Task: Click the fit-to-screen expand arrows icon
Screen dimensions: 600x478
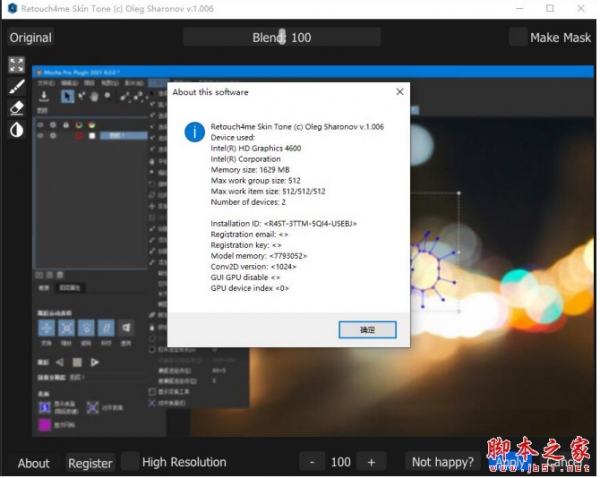Action: click(x=17, y=65)
